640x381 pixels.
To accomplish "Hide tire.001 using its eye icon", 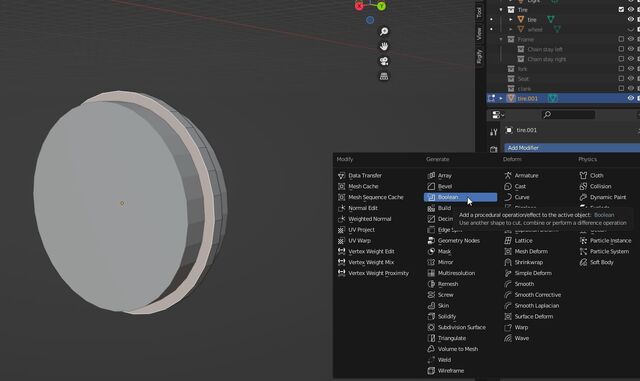I will [x=630, y=98].
